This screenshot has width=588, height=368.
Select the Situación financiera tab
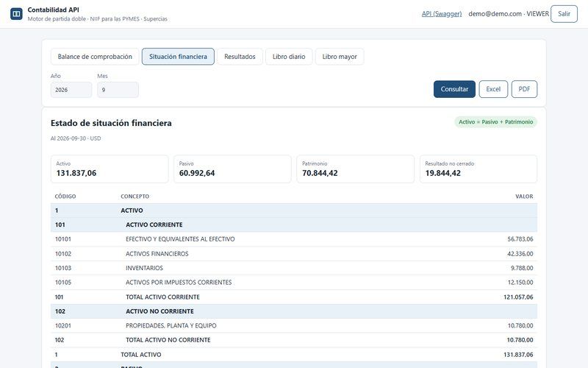pos(178,57)
